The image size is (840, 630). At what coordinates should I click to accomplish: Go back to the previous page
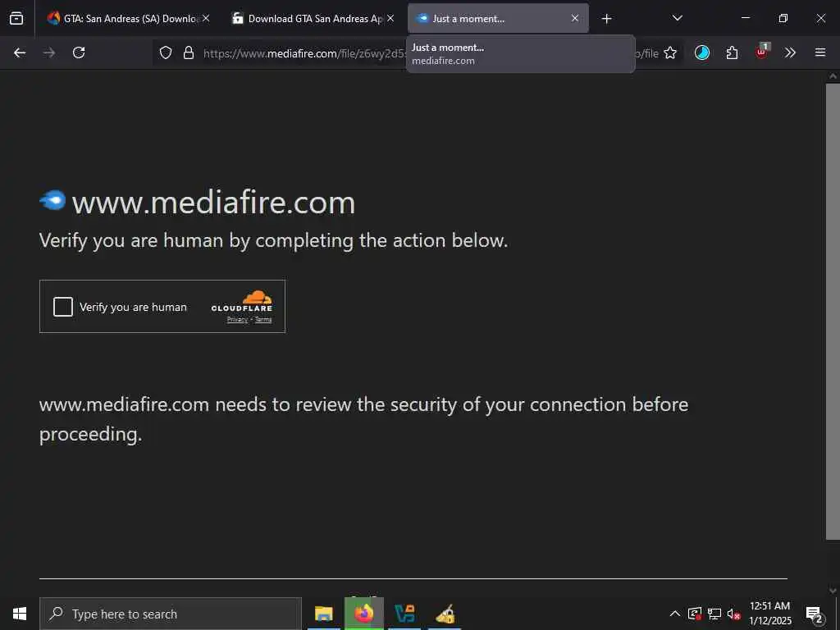20,52
